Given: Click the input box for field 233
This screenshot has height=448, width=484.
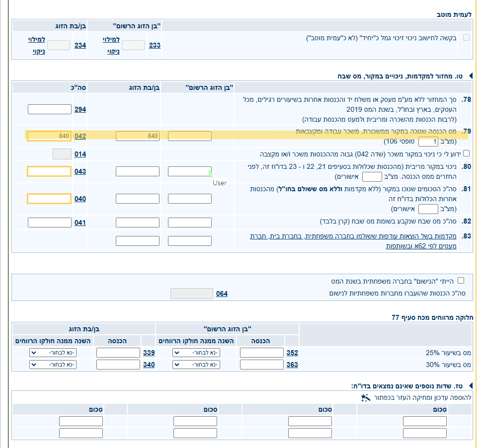Looking at the screenshot, I should coord(133,45).
